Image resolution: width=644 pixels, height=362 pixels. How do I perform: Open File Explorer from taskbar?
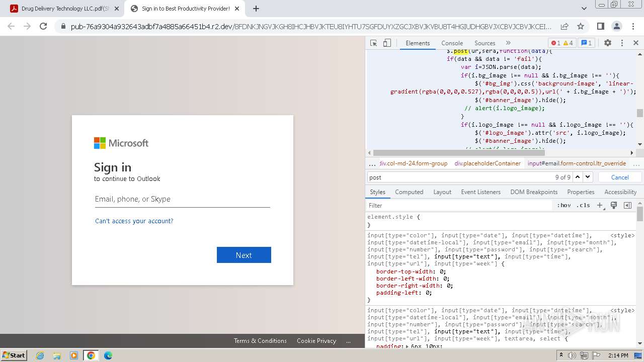(x=57, y=355)
